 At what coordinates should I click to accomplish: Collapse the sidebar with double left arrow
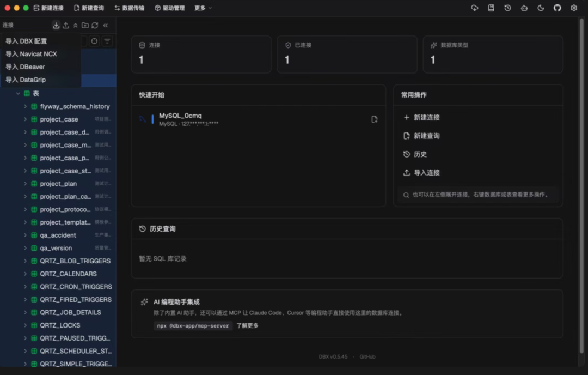coord(106,25)
